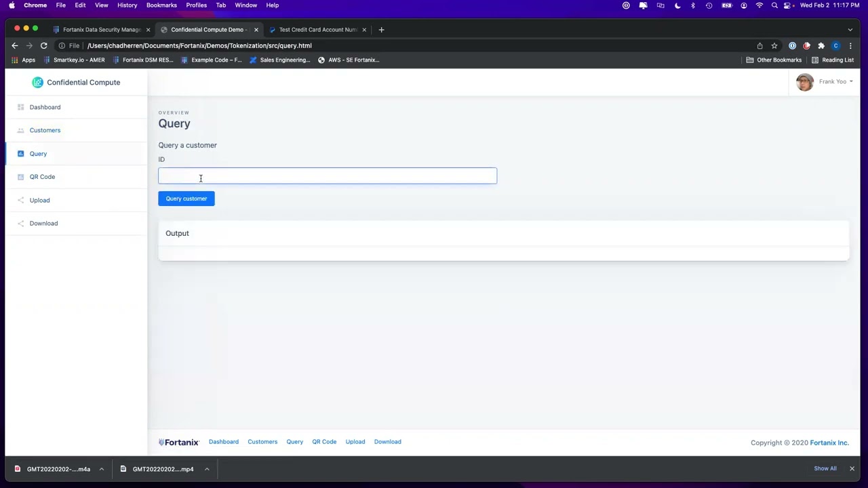Switch to Test Credit Card Account tab
868x488 pixels.
click(x=317, y=30)
